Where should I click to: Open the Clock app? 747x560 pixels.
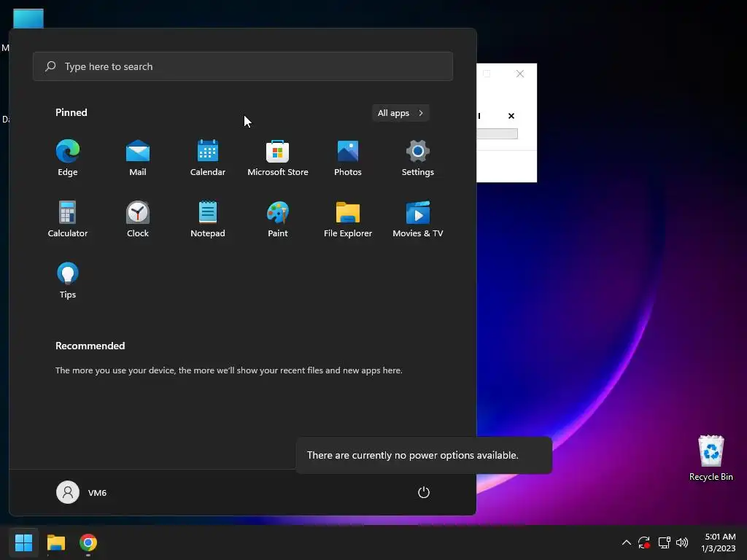(x=138, y=219)
